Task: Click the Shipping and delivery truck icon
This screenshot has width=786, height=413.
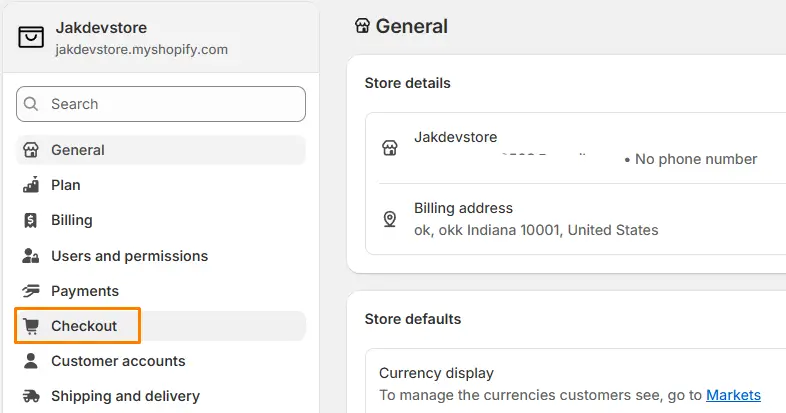Action: tap(31, 396)
